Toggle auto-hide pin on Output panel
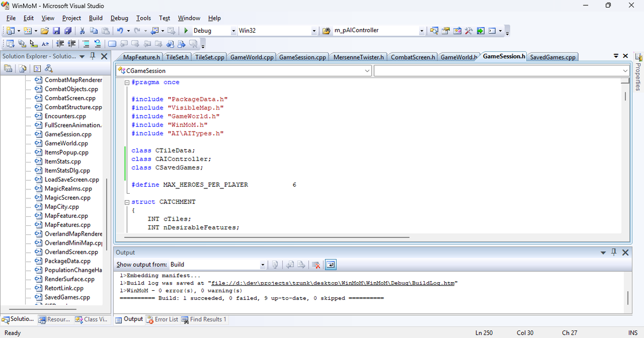 (614, 252)
